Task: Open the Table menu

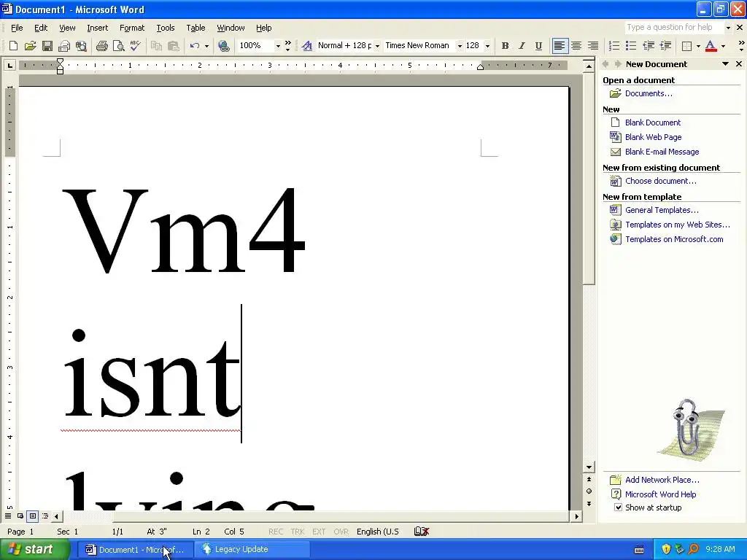Action: (x=196, y=28)
